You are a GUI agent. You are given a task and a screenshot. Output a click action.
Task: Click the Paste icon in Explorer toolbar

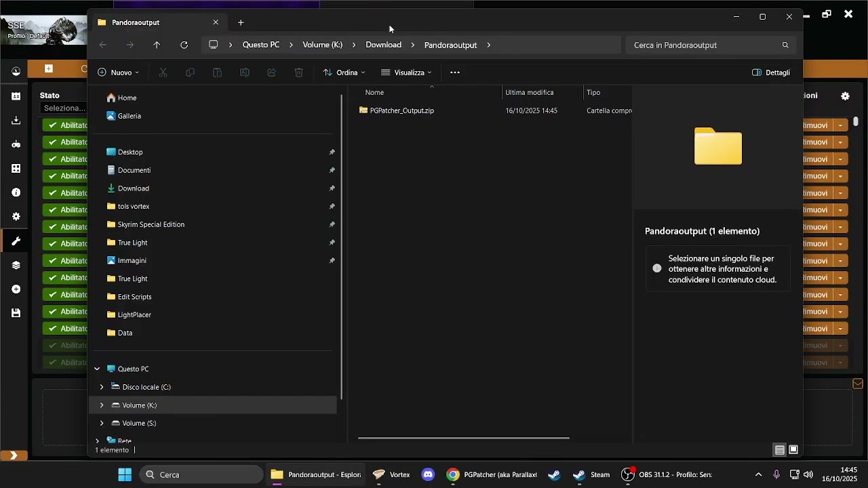tap(217, 73)
